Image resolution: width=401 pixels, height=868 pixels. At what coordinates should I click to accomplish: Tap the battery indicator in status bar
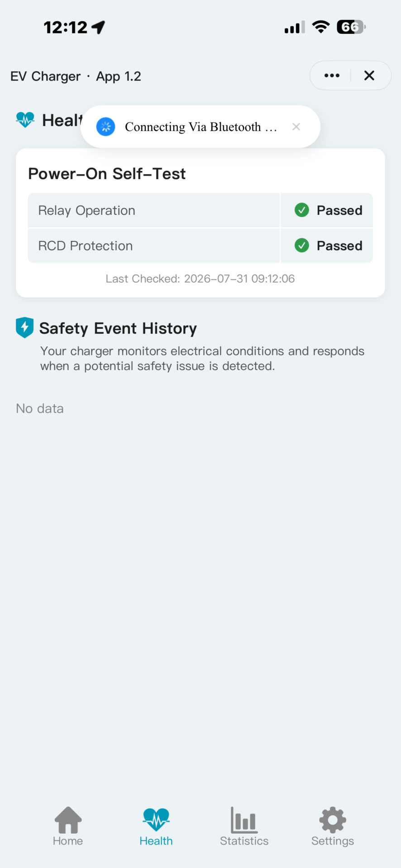[x=351, y=27]
